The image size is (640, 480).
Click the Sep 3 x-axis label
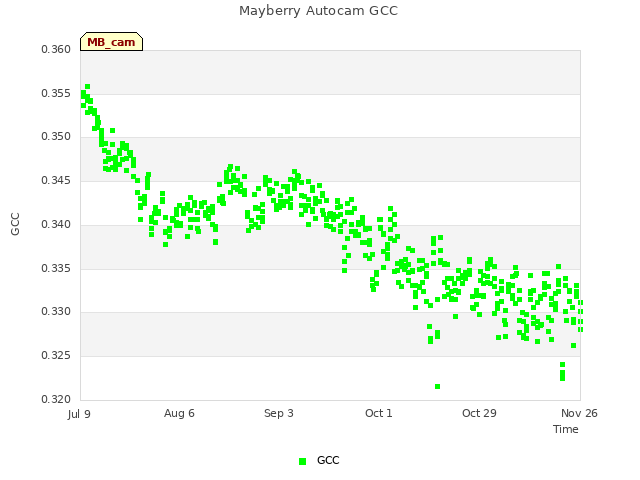click(279, 413)
